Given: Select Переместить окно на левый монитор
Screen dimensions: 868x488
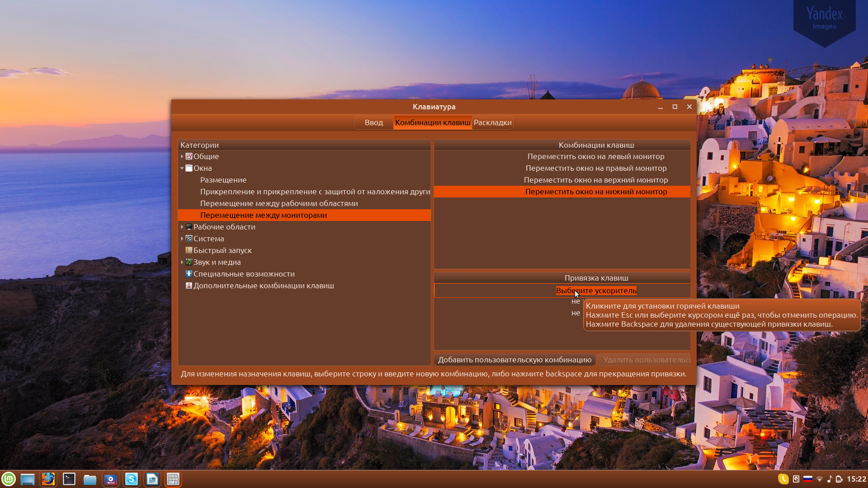Looking at the screenshot, I should tap(595, 156).
